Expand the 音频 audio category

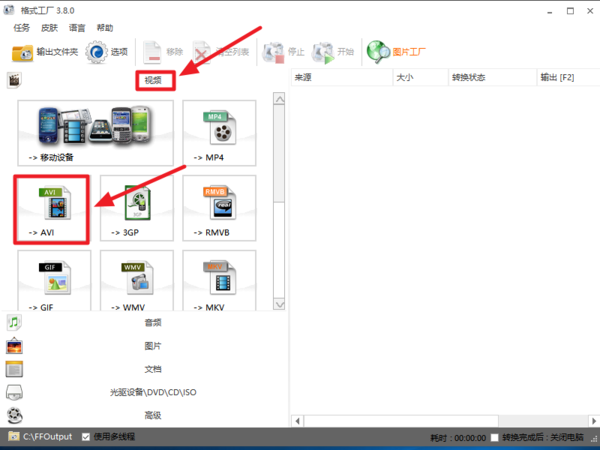tap(152, 323)
